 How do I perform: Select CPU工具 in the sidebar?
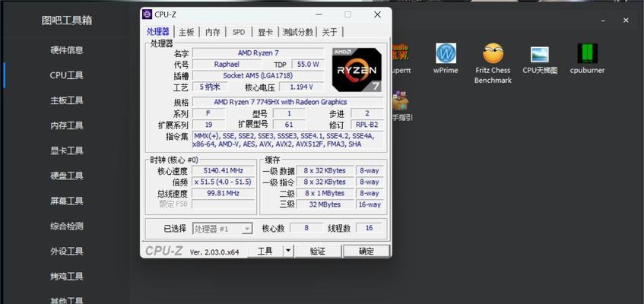[67, 75]
